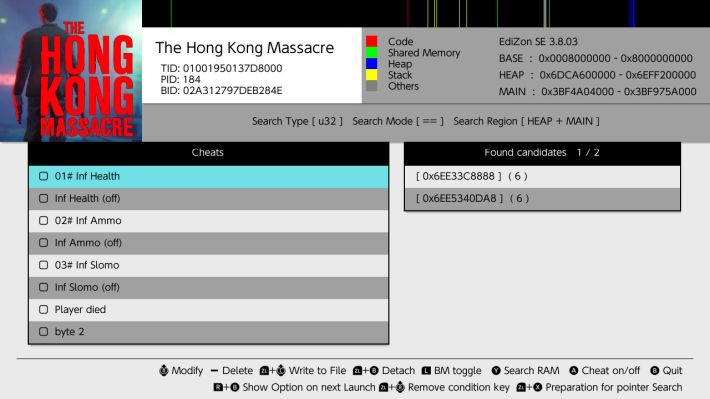The height and width of the screenshot is (399, 710).
Task: Select candidate address 0x6EE33C8888
Action: tap(542, 176)
